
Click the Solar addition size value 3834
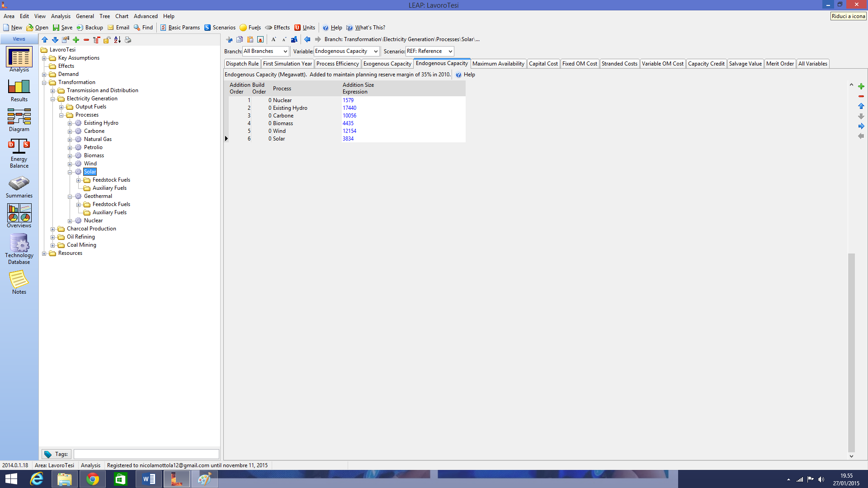coord(348,139)
